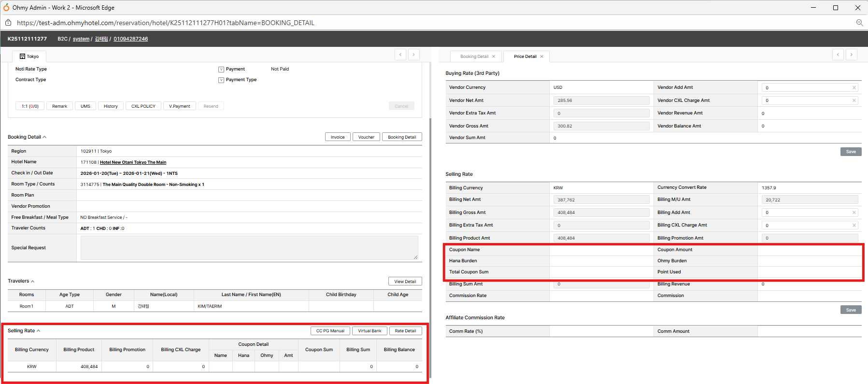Clear the Vendor Add Amt field with its X icon
The image size is (868, 384).
click(x=854, y=87)
